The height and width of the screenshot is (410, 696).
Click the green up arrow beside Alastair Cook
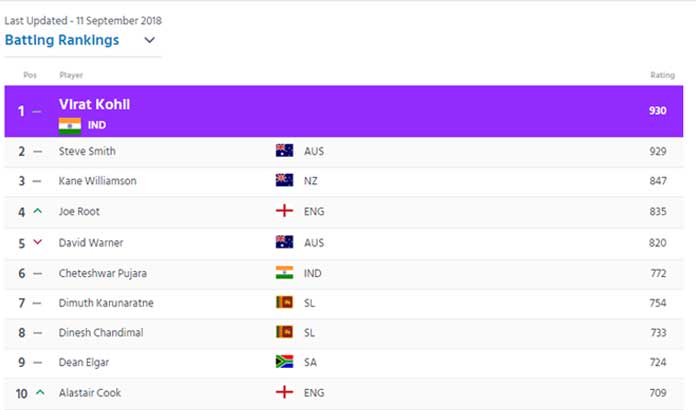tap(40, 392)
